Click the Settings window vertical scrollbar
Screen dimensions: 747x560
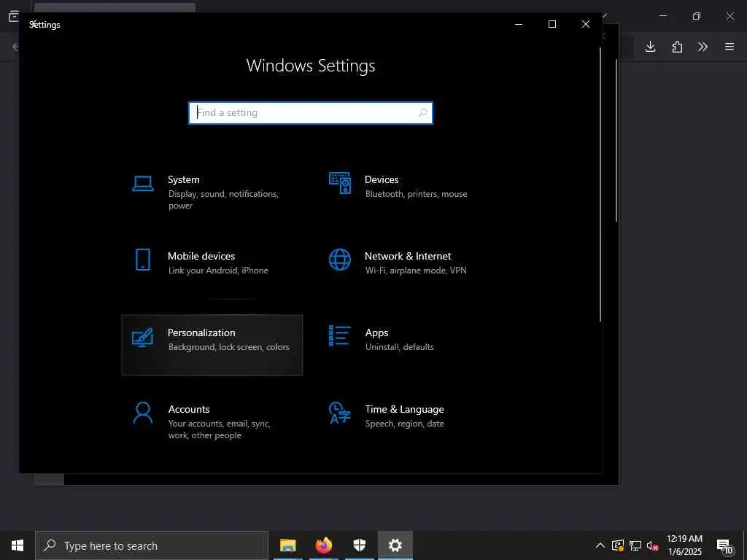coord(600,184)
